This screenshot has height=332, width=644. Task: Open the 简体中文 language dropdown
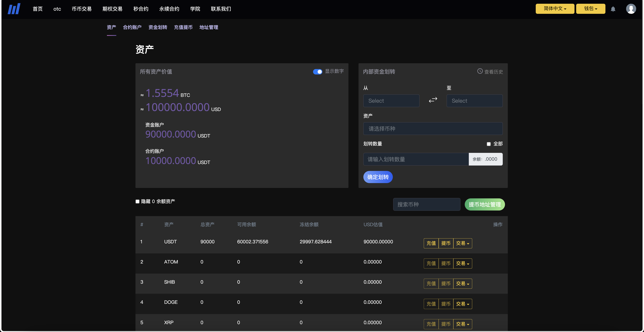555,9
